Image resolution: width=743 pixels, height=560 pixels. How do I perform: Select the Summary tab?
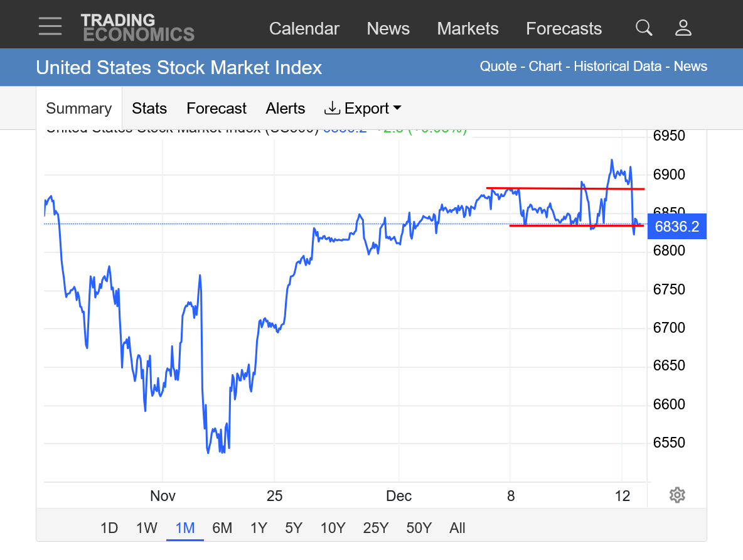point(78,109)
